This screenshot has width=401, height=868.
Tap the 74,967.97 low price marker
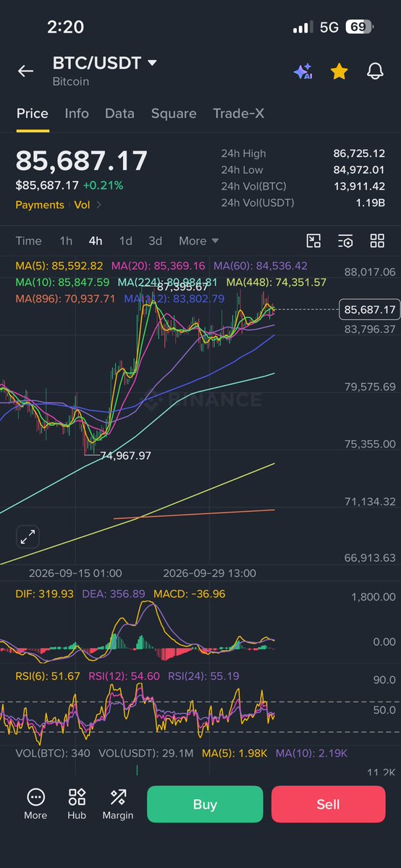point(125,455)
